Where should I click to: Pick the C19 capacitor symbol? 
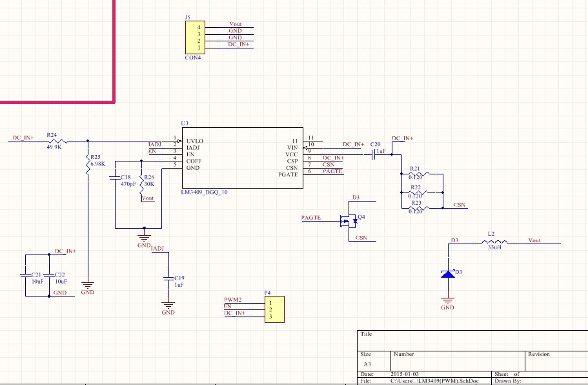pyautogui.click(x=168, y=278)
